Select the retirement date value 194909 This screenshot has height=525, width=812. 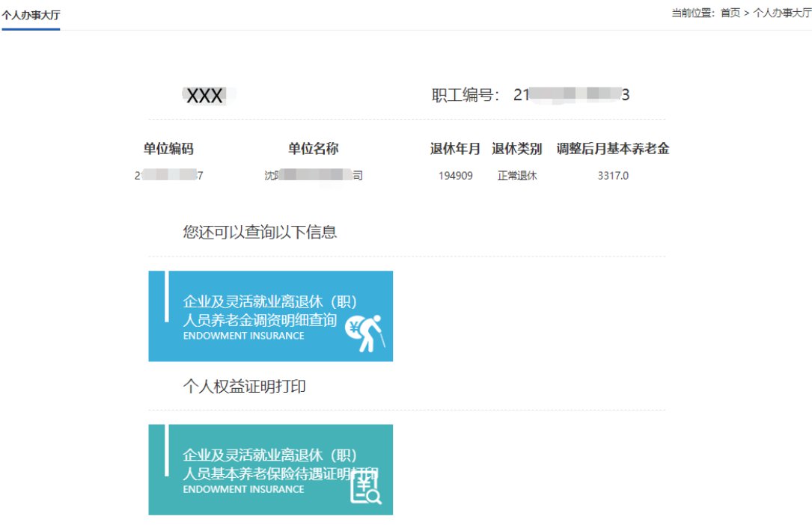[x=455, y=176]
